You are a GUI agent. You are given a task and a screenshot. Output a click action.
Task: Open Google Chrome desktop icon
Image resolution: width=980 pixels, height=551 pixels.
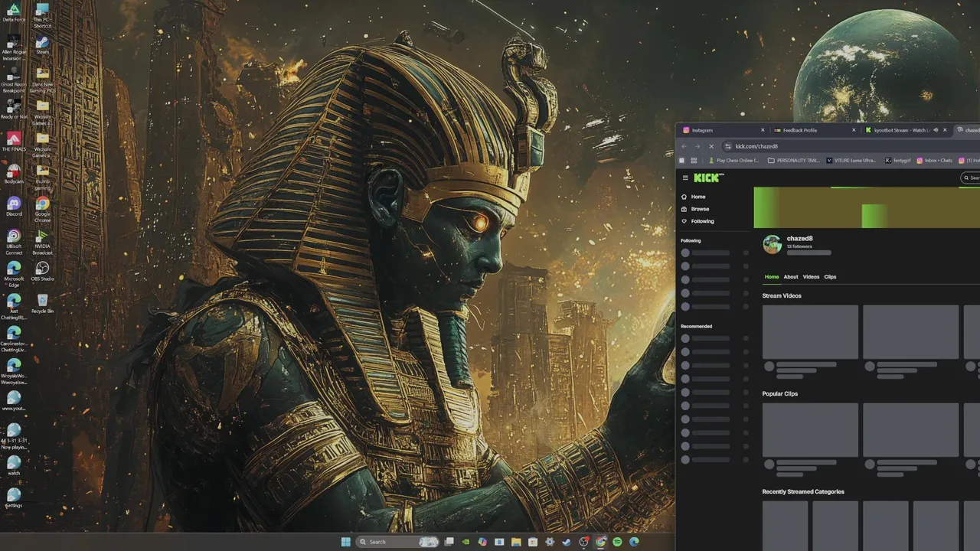click(42, 210)
